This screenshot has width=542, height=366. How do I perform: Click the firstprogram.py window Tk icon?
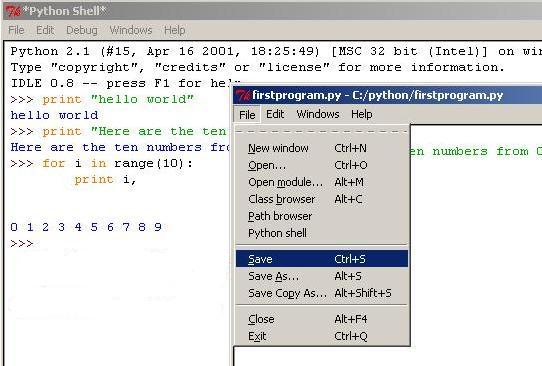[x=243, y=95]
